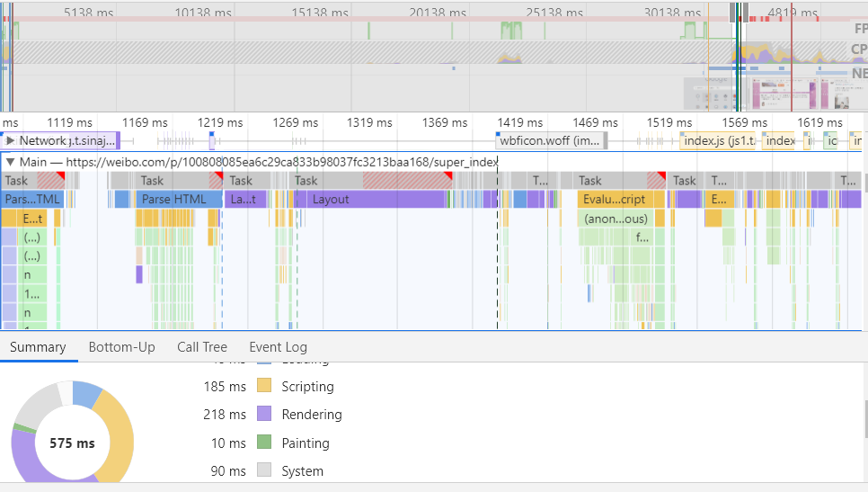Expand the Network track triangle
Image resolution: width=868 pixels, height=492 pixels.
click(10, 140)
